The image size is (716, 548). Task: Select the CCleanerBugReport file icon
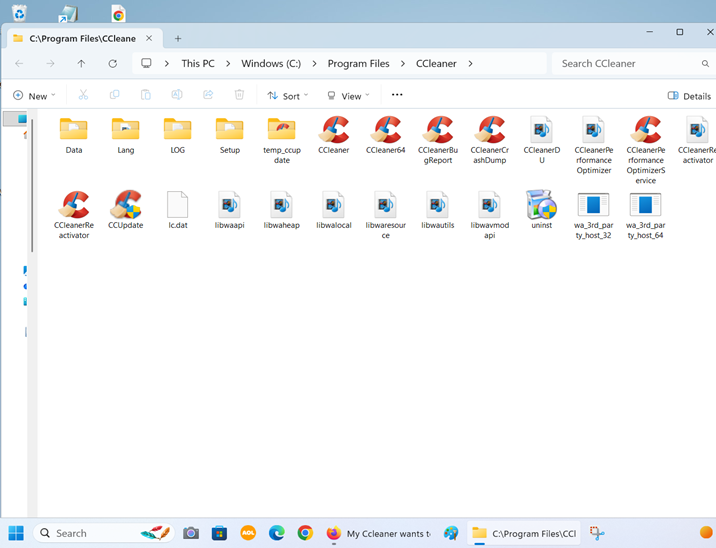tap(438, 130)
